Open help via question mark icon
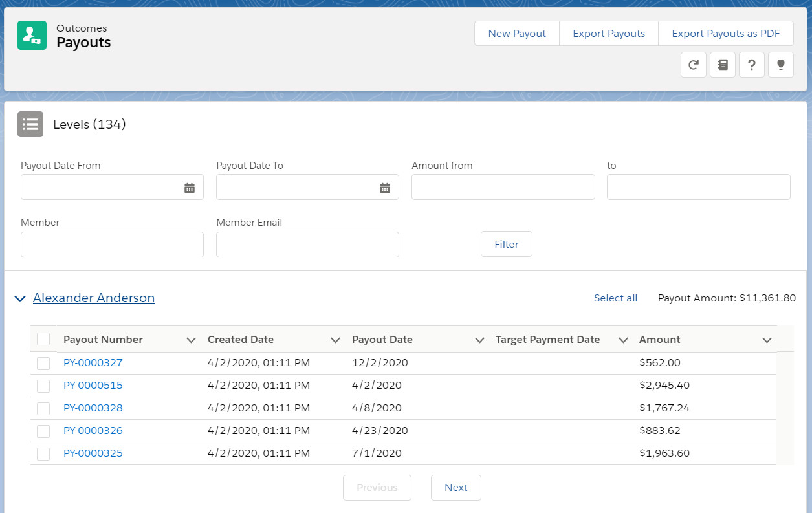Viewport: 812px width, 513px height. tap(752, 65)
